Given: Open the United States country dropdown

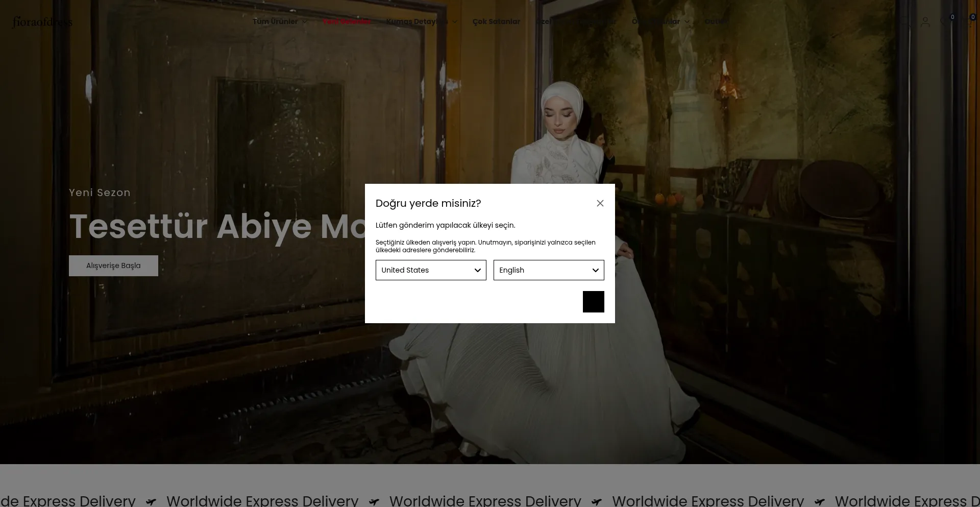Looking at the screenshot, I should click(x=431, y=270).
